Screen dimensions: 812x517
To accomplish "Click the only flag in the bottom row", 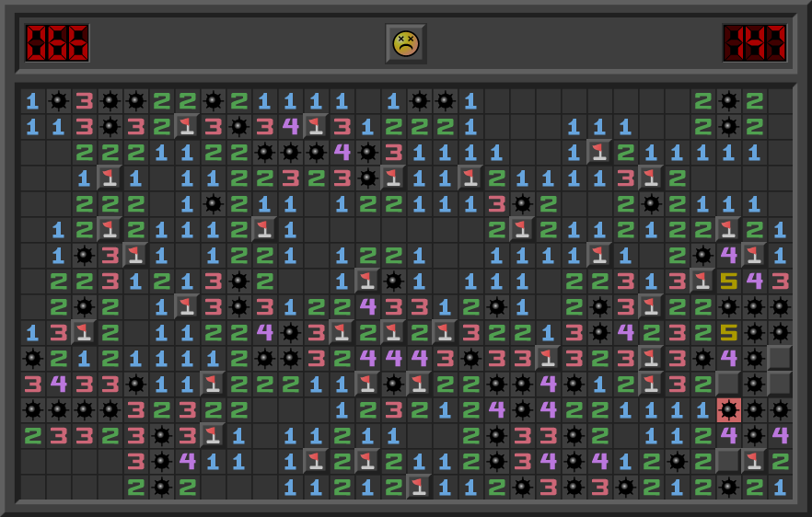I will pos(420,487).
